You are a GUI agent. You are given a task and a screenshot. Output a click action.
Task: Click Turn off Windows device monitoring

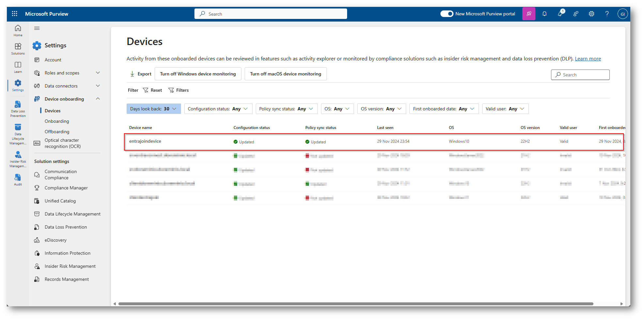[198, 74]
